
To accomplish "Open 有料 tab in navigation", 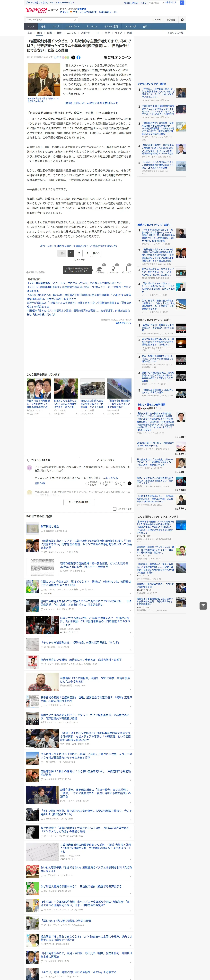I will click(145, 27).
